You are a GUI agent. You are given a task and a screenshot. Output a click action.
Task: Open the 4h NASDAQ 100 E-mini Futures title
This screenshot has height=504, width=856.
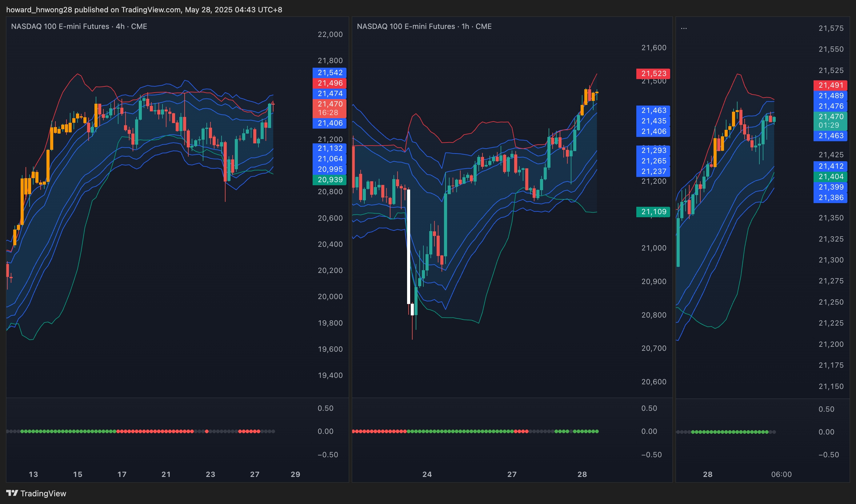click(x=79, y=26)
